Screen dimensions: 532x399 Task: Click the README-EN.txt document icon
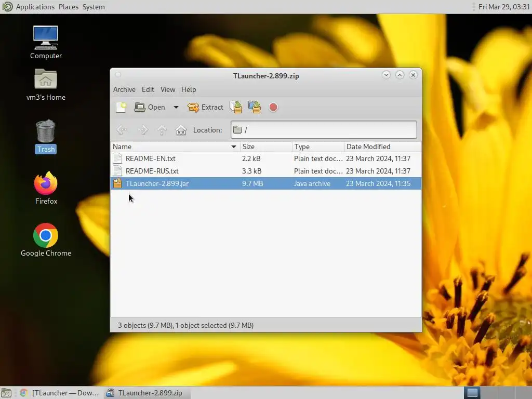click(117, 158)
